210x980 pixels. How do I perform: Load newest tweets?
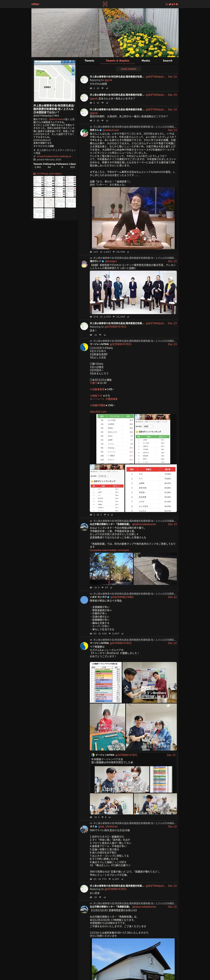coord(128,69)
